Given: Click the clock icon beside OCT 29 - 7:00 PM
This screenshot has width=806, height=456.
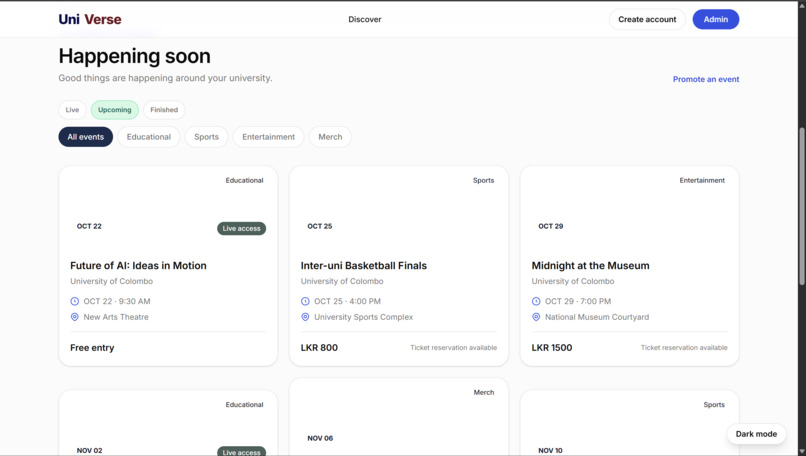Looking at the screenshot, I should 536,301.
